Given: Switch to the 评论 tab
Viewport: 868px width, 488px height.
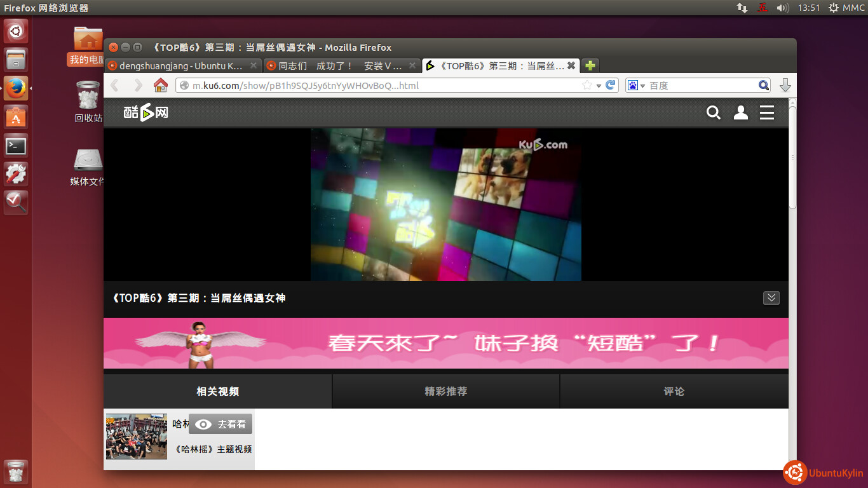Looking at the screenshot, I should 674,391.
